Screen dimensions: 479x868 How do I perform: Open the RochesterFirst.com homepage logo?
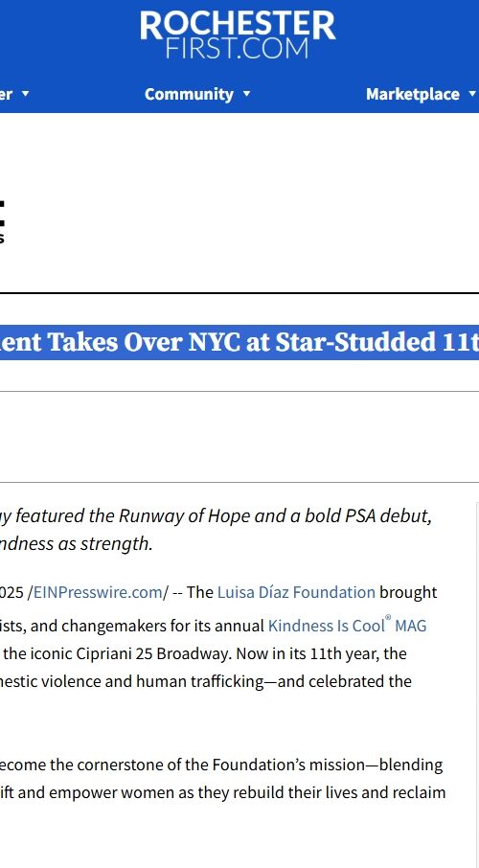(x=238, y=34)
